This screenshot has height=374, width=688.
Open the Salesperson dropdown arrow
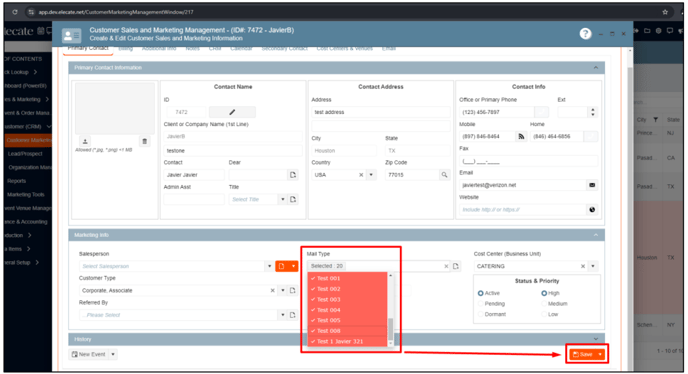click(269, 266)
